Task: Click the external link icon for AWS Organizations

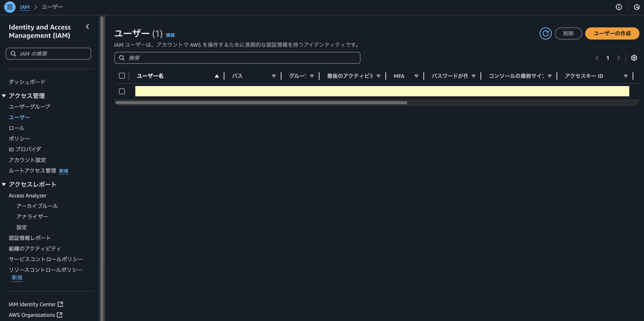Action: (60, 315)
